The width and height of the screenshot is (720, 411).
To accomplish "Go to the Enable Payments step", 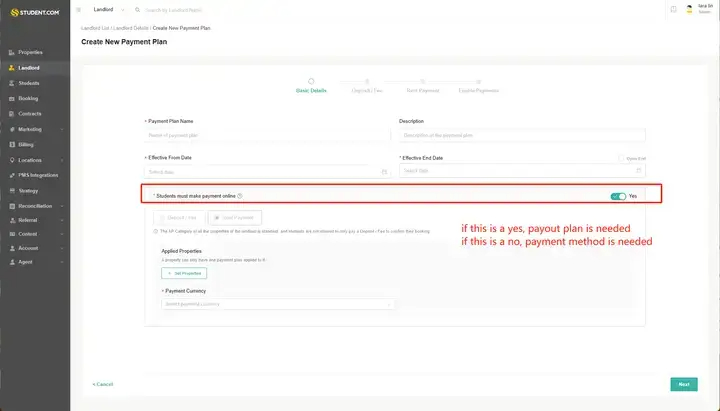I will tap(478, 86).
